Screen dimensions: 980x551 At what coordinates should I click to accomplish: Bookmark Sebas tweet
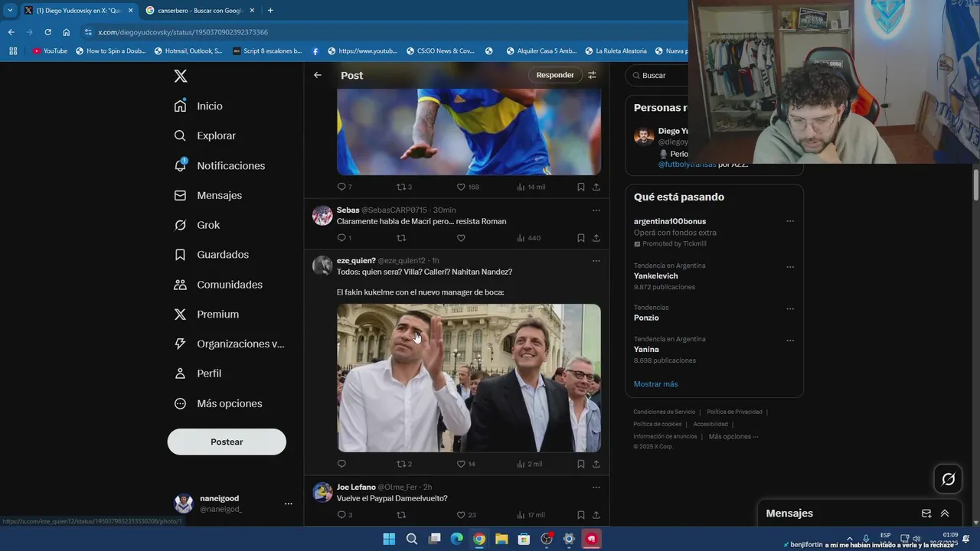pos(581,238)
